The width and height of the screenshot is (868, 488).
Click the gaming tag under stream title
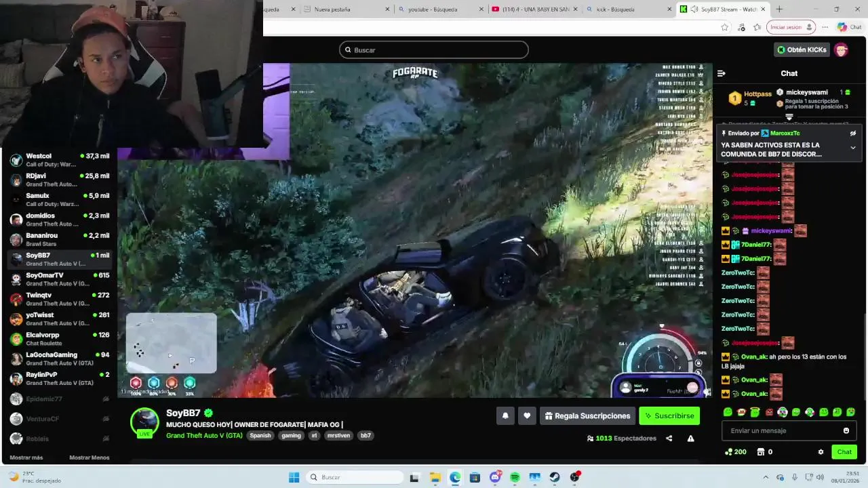pyautogui.click(x=292, y=436)
